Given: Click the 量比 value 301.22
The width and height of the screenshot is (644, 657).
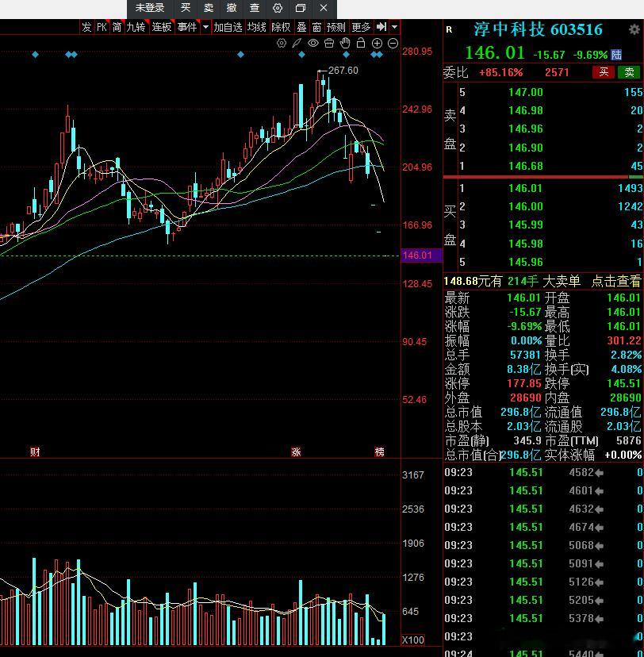Looking at the screenshot, I should tap(624, 340).
